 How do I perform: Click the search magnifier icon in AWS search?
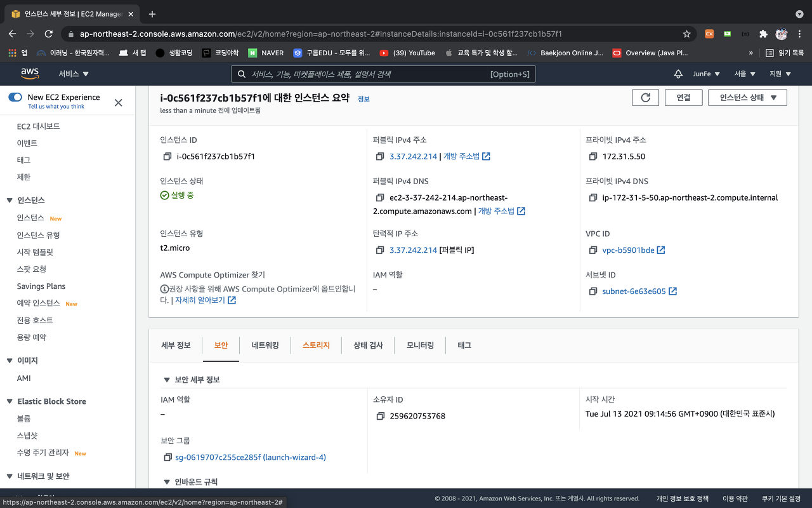pyautogui.click(x=242, y=74)
